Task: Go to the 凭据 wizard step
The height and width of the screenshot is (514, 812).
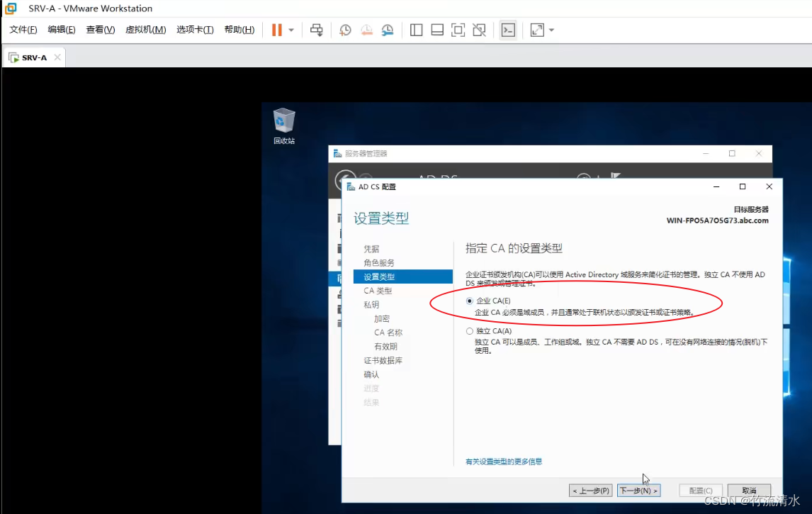Action: pyautogui.click(x=371, y=249)
